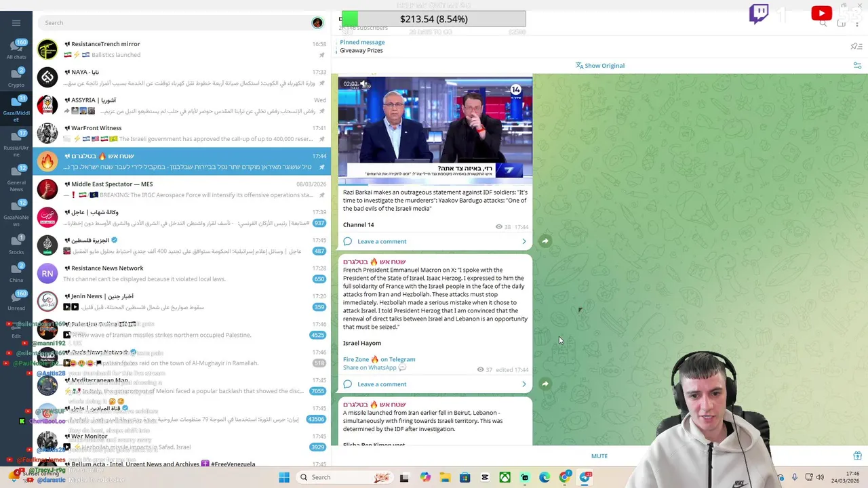Click the NAYA channel avatar
The height and width of the screenshot is (488, 868).
tap(47, 77)
